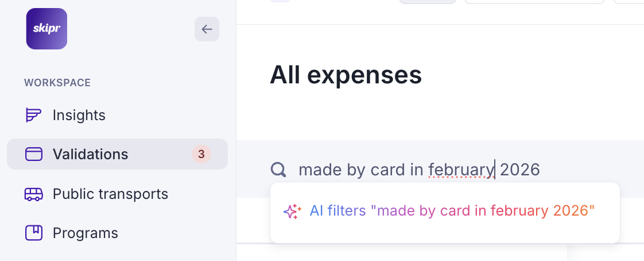Go to the Validations label
The image size is (644, 261).
(x=90, y=154)
